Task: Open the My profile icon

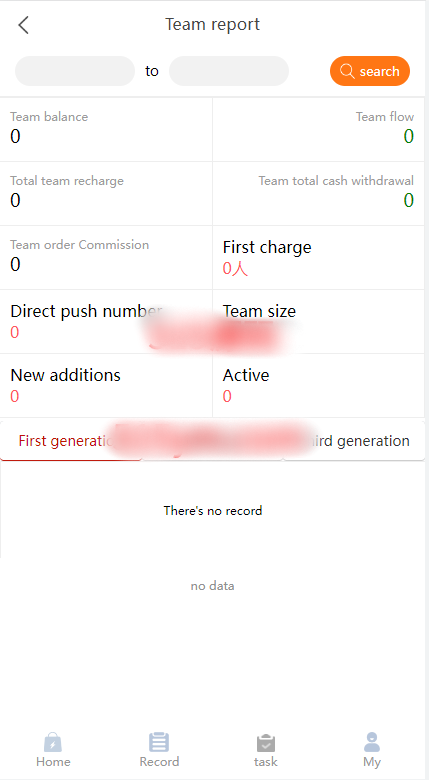Action: click(372, 742)
